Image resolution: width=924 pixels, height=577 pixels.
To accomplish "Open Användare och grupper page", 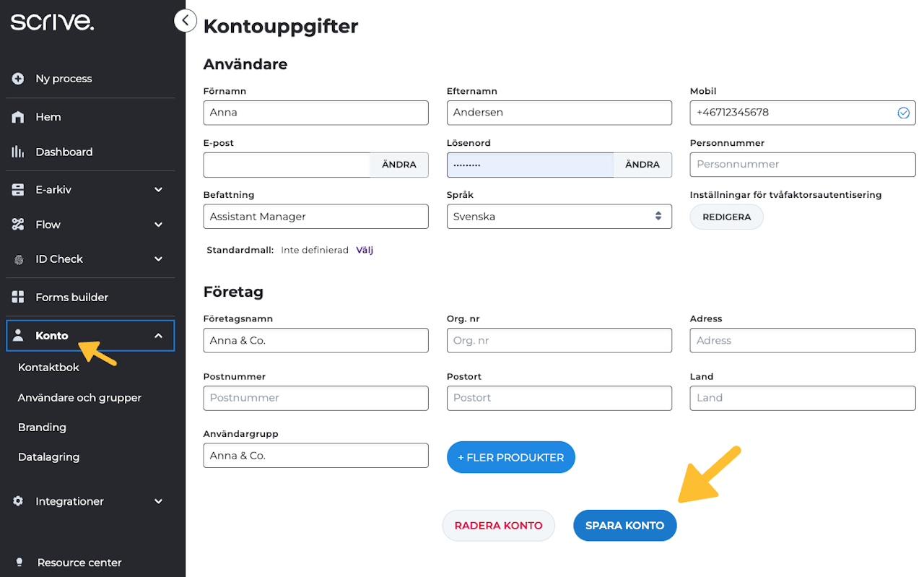I will click(x=79, y=397).
